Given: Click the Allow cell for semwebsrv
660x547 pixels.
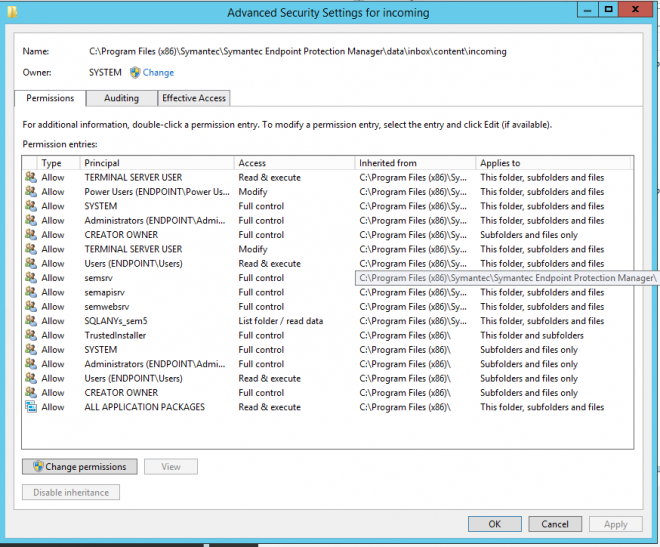Looking at the screenshot, I should pos(53,306).
